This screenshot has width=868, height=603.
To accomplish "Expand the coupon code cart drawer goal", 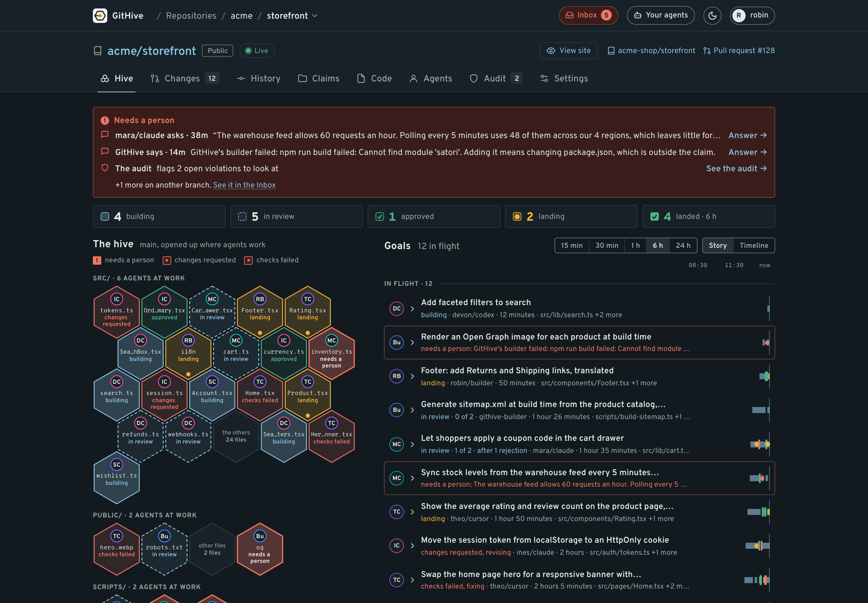I will coord(413,444).
